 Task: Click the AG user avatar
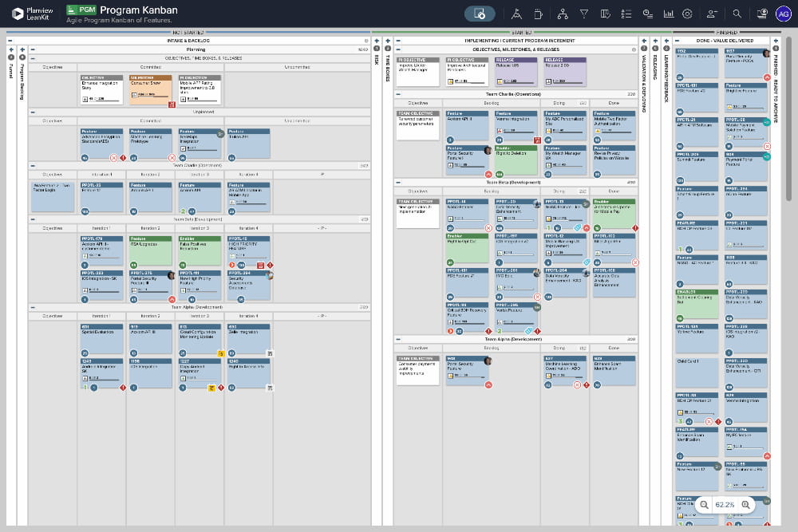pos(783,14)
